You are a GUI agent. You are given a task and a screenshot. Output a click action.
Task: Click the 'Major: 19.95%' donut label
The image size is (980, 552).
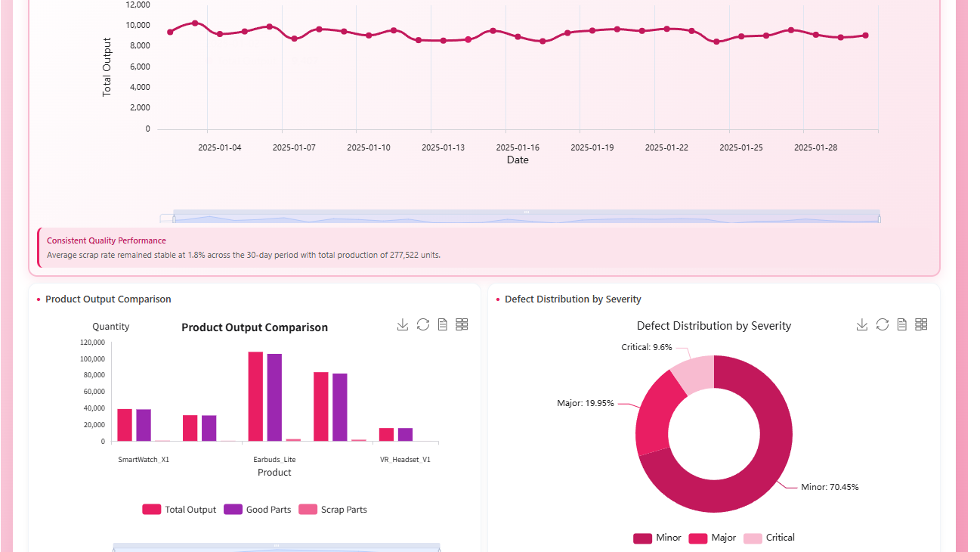[586, 403]
